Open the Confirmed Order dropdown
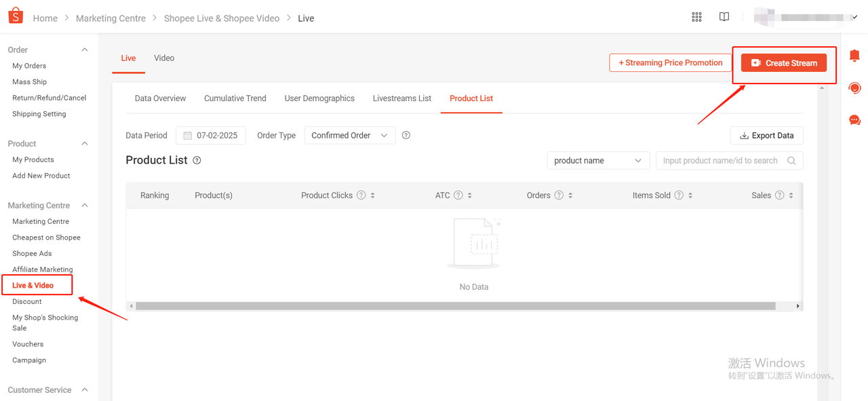Screen dimensions: 868x401 (x=350, y=136)
